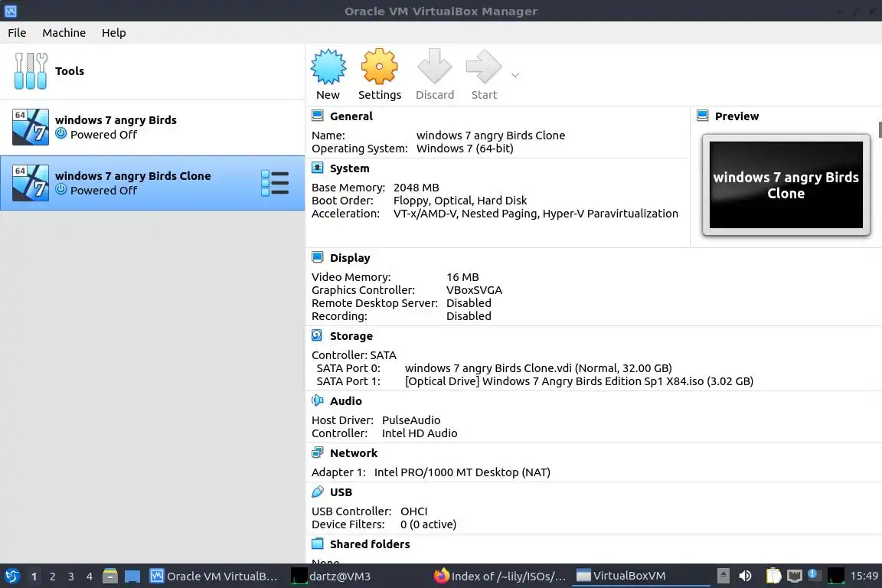Select the windows 7 angry Birds Clone VM
Viewport: 882px width, 588px height.
point(152,183)
